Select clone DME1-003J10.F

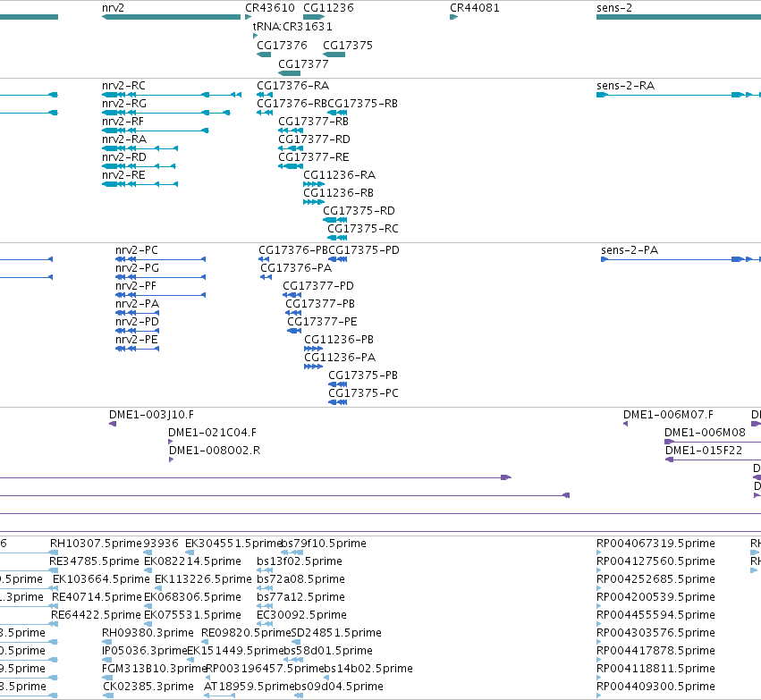[151, 415]
